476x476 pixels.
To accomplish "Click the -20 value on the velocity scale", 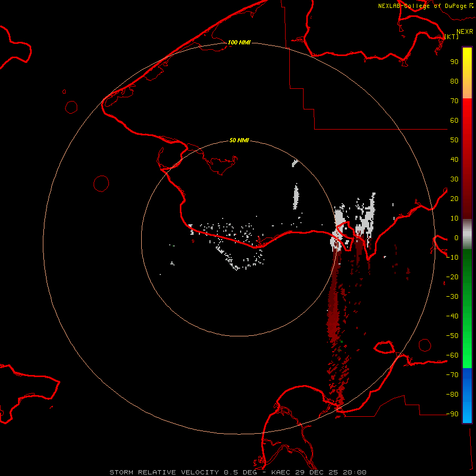I will tap(452, 277).
